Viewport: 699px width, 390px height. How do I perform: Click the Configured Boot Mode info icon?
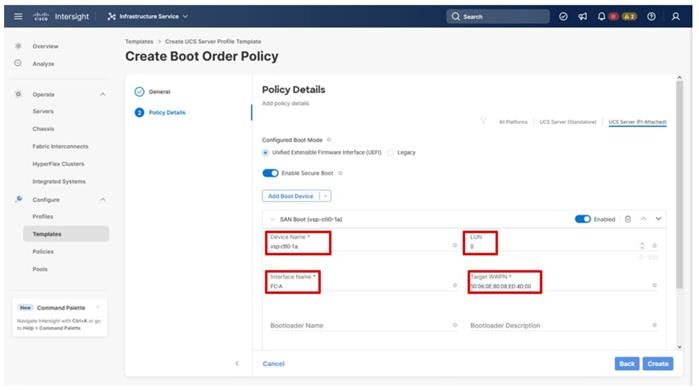tap(329, 140)
